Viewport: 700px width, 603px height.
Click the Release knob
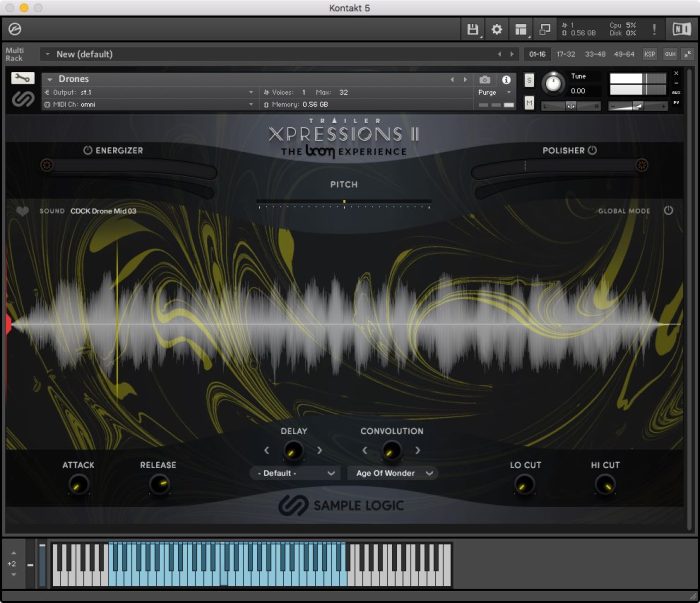158,485
